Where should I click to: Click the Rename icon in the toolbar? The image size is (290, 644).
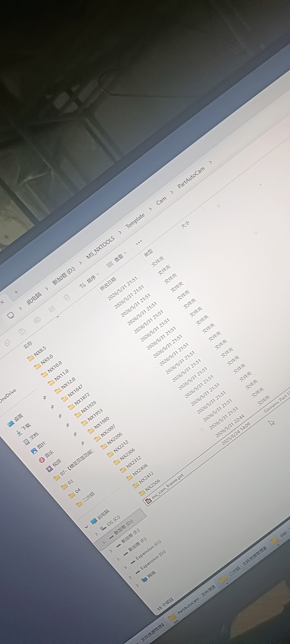(x=37, y=320)
